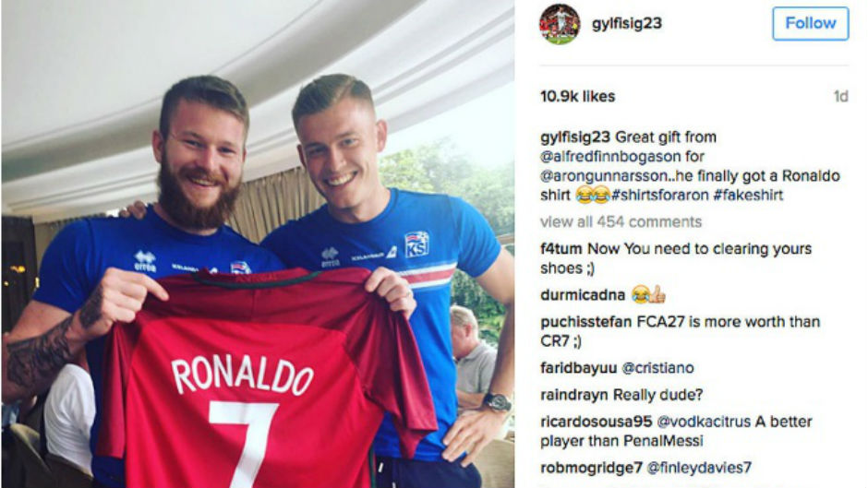Open the gylfisig23 username in header
Image resolution: width=868 pixels, height=488 pixels.
pyautogui.click(x=627, y=23)
